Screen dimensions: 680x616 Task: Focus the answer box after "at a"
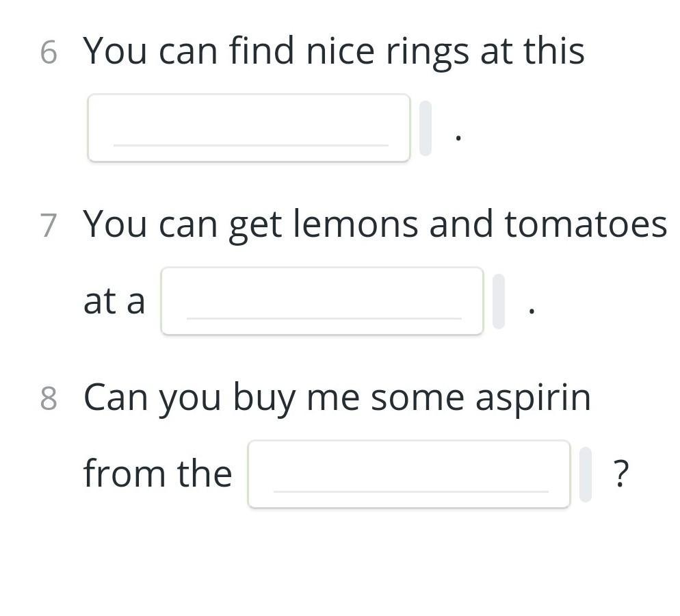(x=322, y=300)
